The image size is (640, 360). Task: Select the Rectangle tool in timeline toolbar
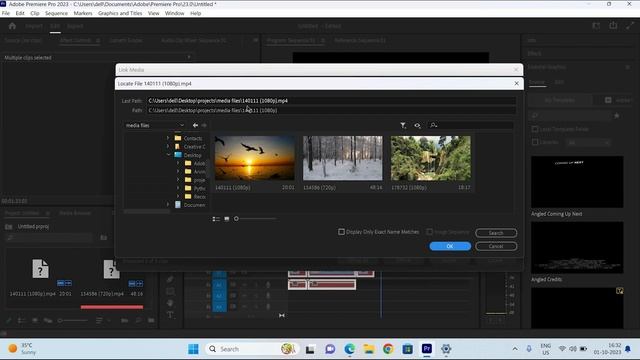(x=170, y=291)
